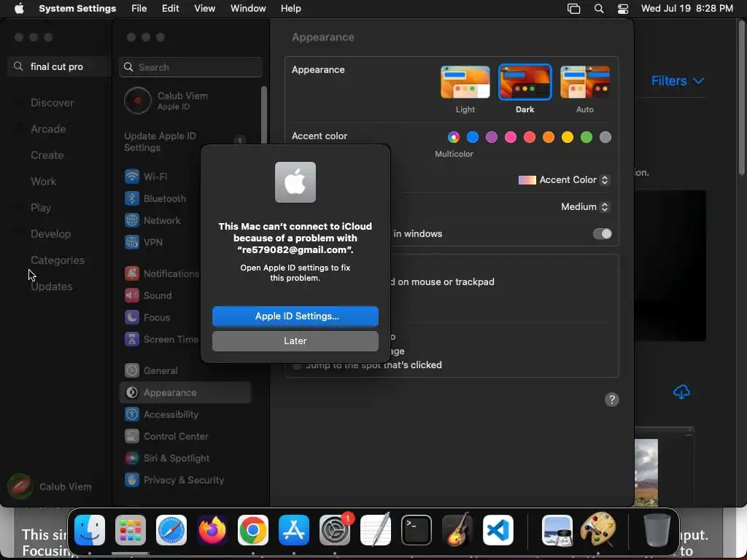Open TextEdit from the Dock
The height and width of the screenshot is (560, 747).
[376, 530]
